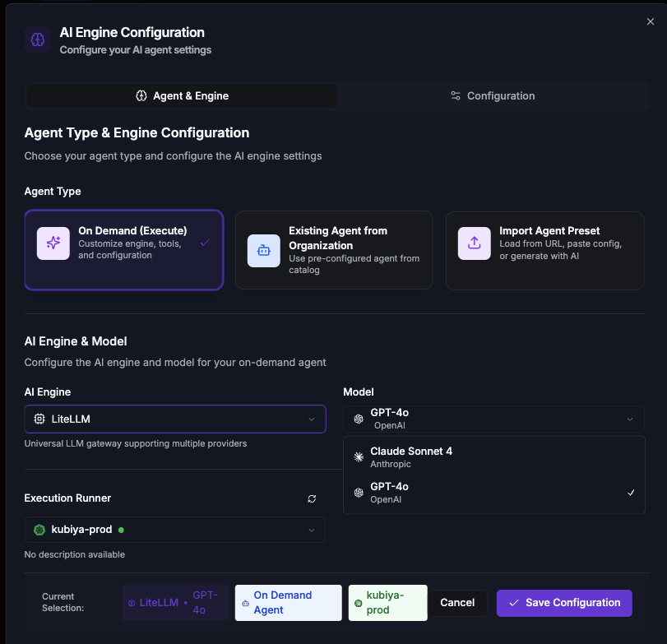
Task: Switch to the Agent & Engine tab
Action: [182, 95]
